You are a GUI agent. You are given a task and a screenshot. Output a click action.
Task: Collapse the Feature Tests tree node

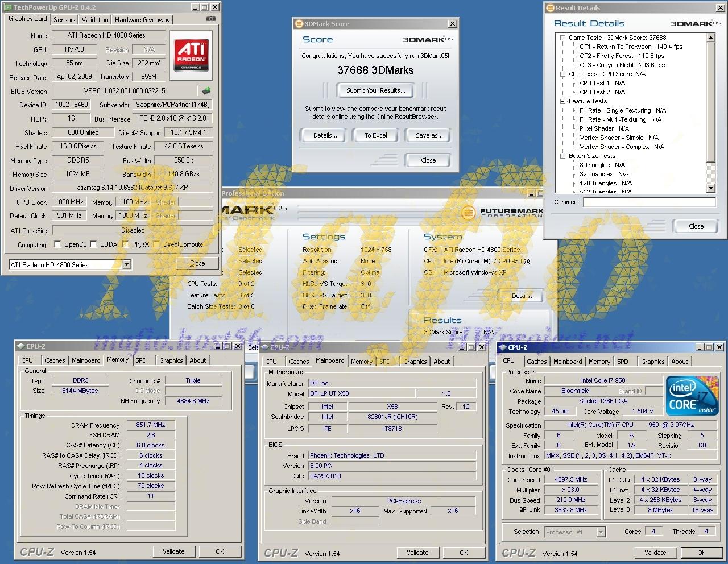click(562, 101)
